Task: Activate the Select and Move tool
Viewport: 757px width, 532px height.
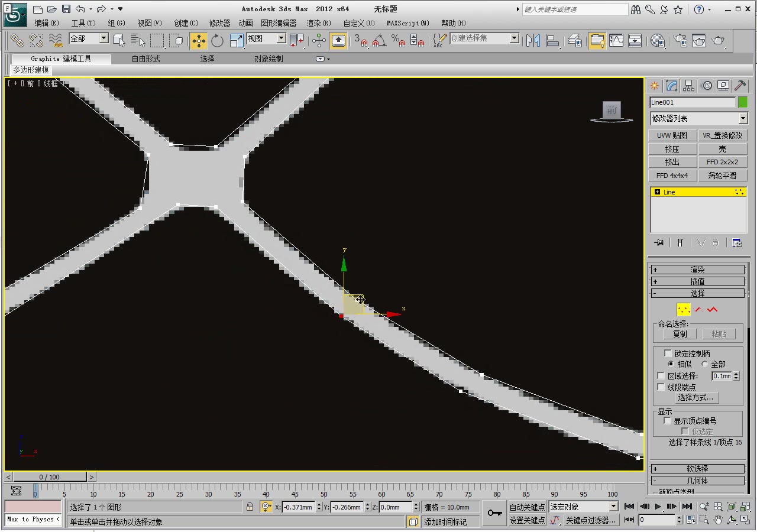Action: 198,40
